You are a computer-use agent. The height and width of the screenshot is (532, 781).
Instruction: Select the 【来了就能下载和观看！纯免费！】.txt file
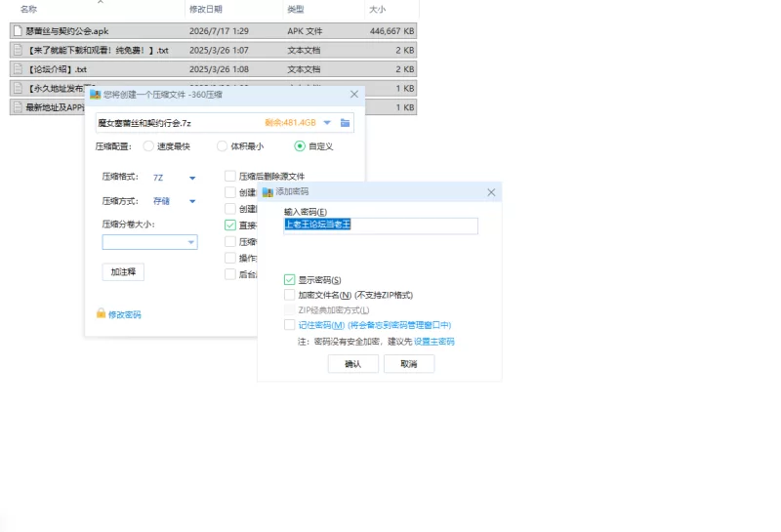(213, 50)
